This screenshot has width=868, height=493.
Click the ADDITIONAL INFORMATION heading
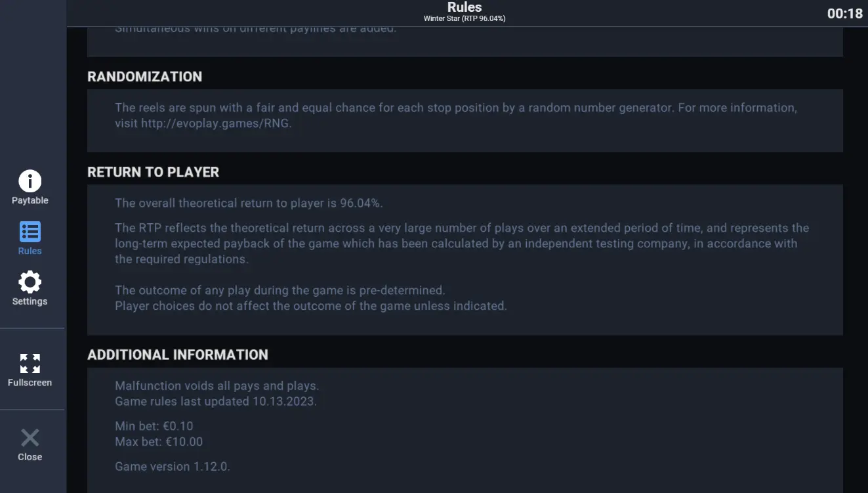[x=178, y=354]
